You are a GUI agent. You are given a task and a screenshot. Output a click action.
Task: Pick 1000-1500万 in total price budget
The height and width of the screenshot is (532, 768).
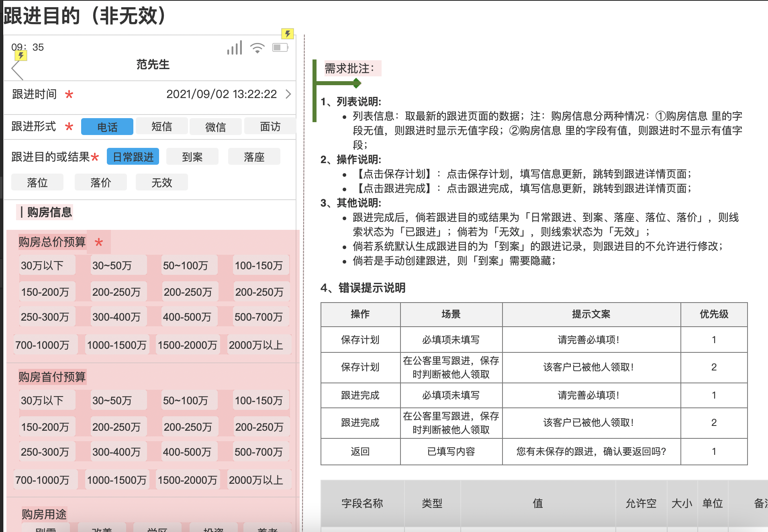(117, 345)
